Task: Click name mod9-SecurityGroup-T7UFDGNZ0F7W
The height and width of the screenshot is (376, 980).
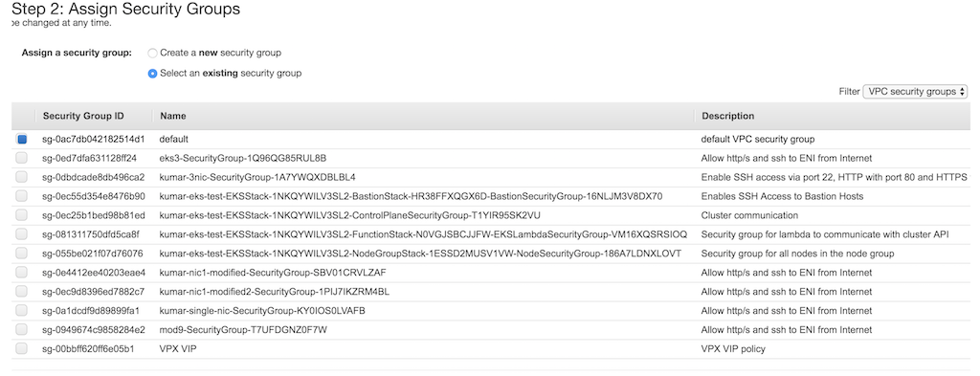Action: (x=243, y=330)
